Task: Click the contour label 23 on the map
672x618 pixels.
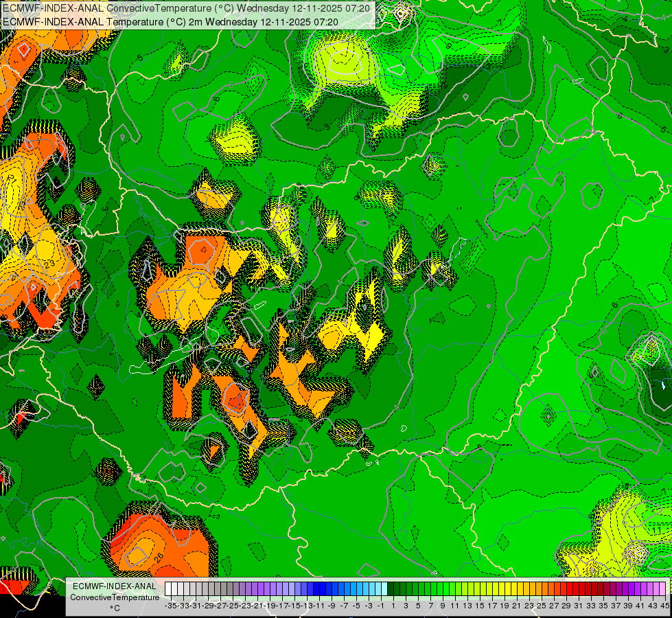Action: pyautogui.click(x=49, y=264)
